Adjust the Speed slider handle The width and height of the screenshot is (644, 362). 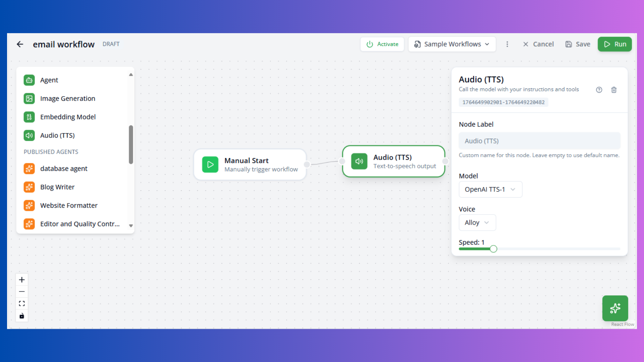[x=493, y=249]
